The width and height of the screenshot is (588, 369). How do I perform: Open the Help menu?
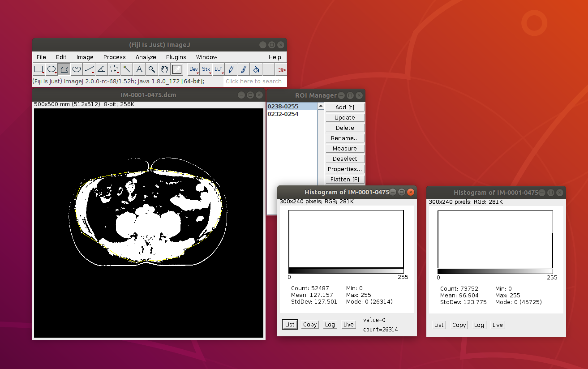coord(275,57)
